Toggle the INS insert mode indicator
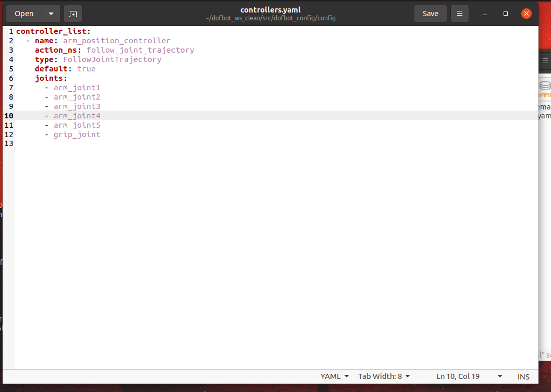 tap(523, 376)
